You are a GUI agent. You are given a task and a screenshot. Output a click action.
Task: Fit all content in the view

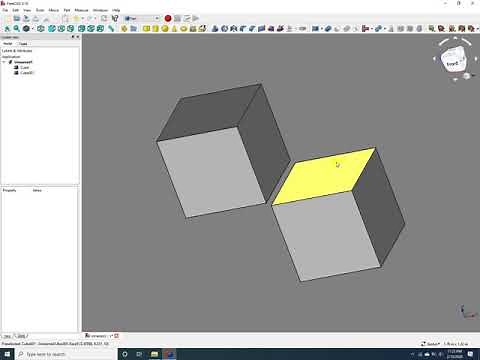point(7,29)
